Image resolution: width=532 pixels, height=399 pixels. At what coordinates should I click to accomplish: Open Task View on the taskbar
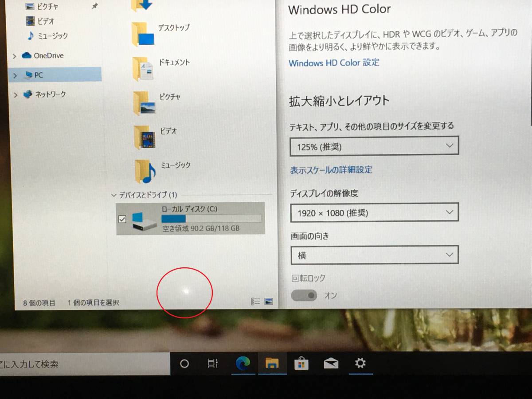pyautogui.click(x=213, y=364)
